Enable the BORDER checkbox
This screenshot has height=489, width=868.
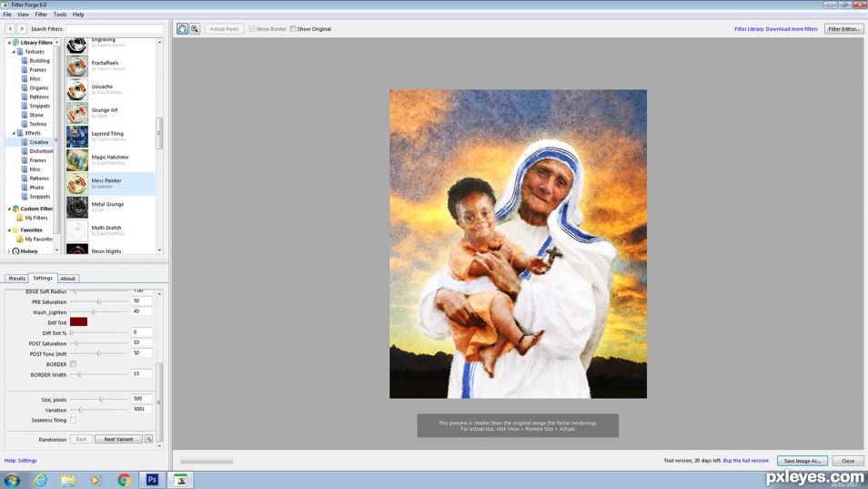click(x=73, y=364)
